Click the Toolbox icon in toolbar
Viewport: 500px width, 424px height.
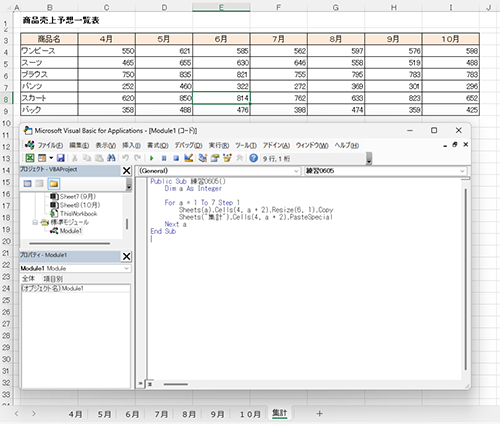[x=239, y=158]
